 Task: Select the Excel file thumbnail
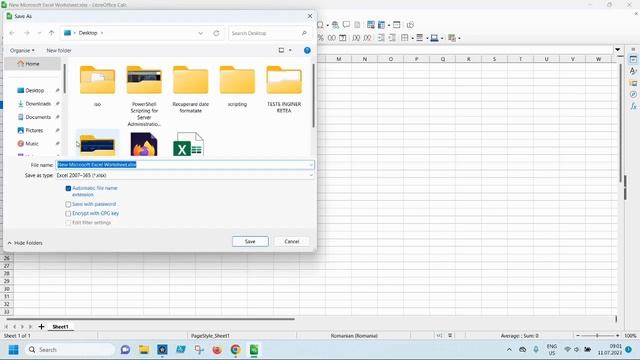click(188, 144)
